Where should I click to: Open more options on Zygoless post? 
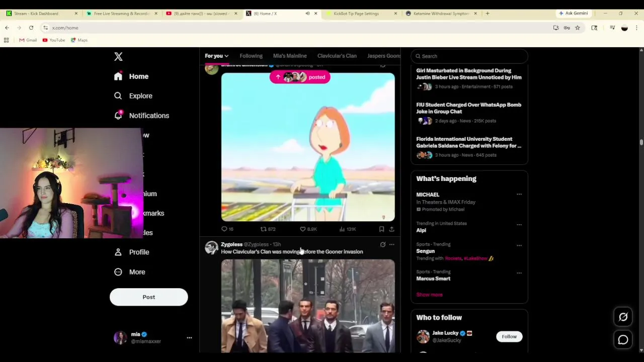(x=392, y=245)
